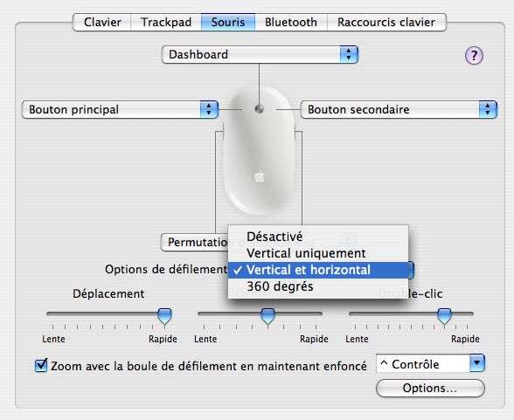
Task: Open the Dashboard dropdown
Action: pos(260,54)
